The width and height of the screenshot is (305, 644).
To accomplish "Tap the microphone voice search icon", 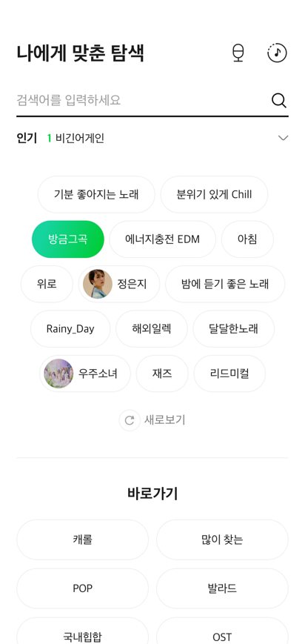I will 238,53.
